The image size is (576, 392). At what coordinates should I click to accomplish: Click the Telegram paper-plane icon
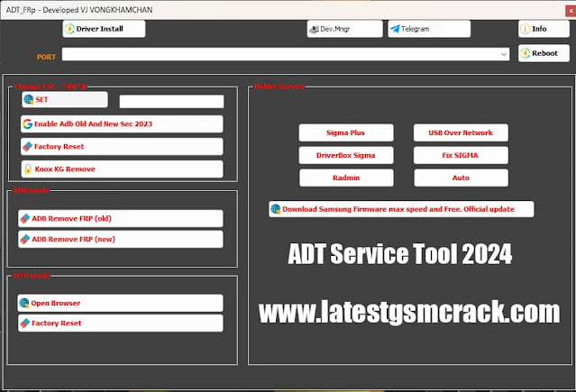click(395, 29)
